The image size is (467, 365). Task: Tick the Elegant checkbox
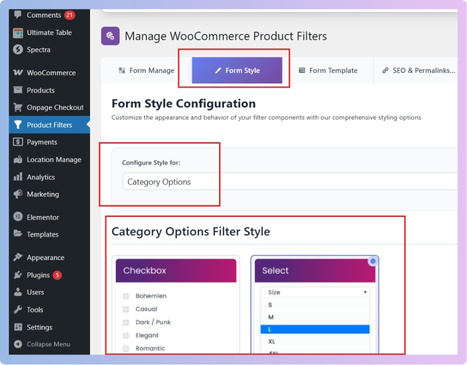click(126, 336)
